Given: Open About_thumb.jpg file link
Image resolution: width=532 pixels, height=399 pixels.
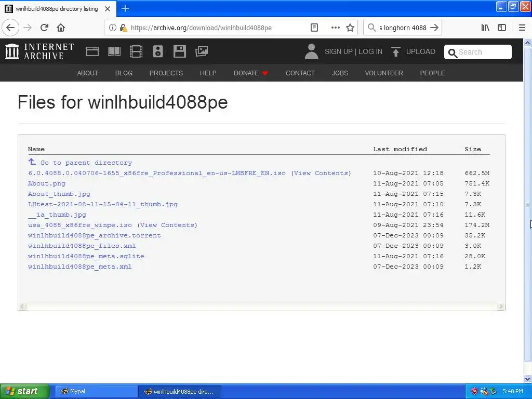Looking at the screenshot, I should click(x=59, y=194).
